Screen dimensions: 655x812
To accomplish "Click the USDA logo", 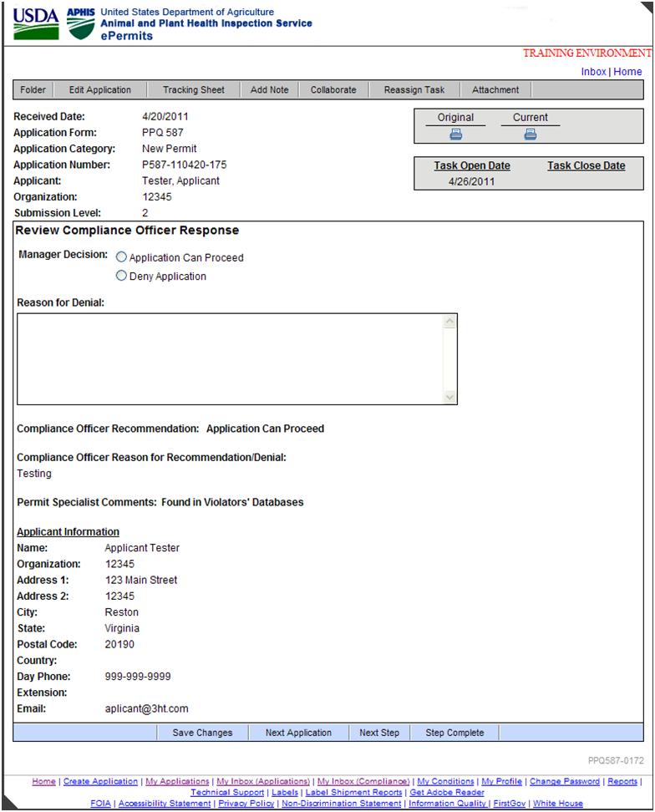I will point(36,24).
